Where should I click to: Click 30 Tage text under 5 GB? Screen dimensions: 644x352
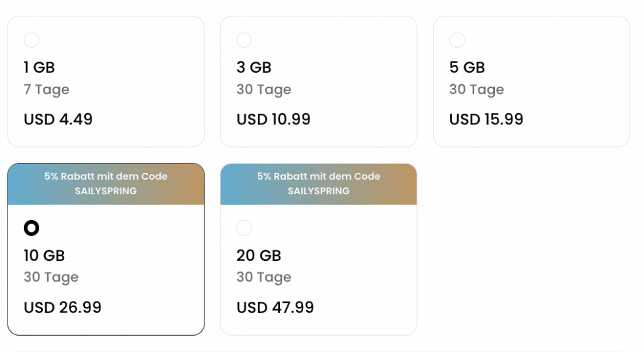(x=477, y=89)
